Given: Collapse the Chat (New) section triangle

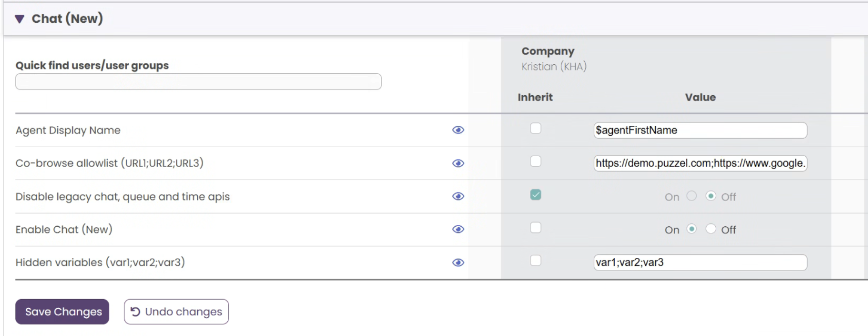Looking at the screenshot, I should coord(19,19).
